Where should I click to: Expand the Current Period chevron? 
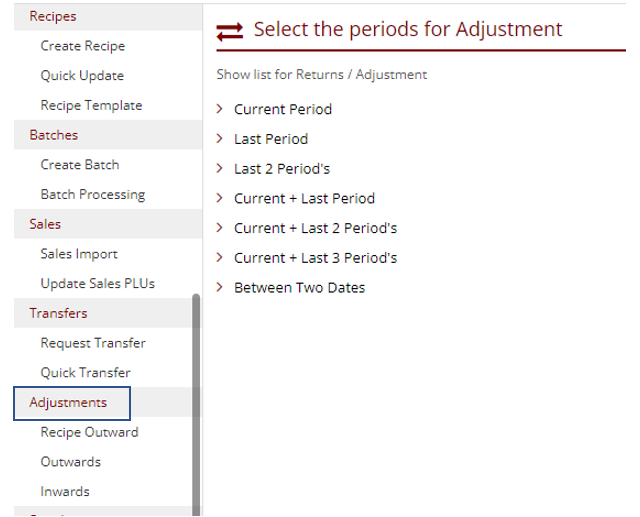pos(220,109)
